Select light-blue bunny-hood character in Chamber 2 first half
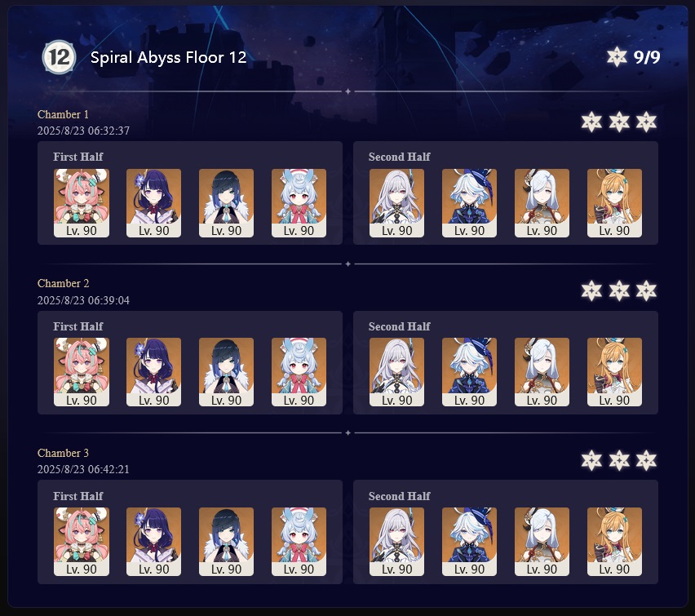Viewport: 695px width, 616px height. coord(299,372)
